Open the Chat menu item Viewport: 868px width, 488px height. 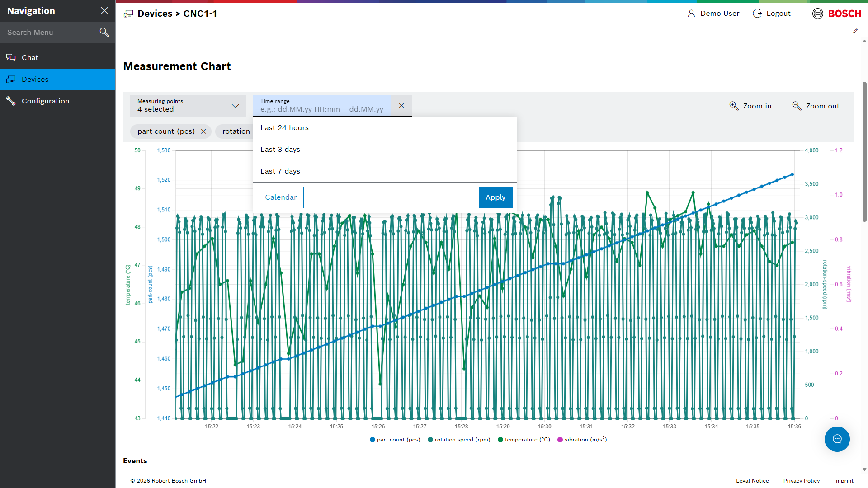pos(58,57)
